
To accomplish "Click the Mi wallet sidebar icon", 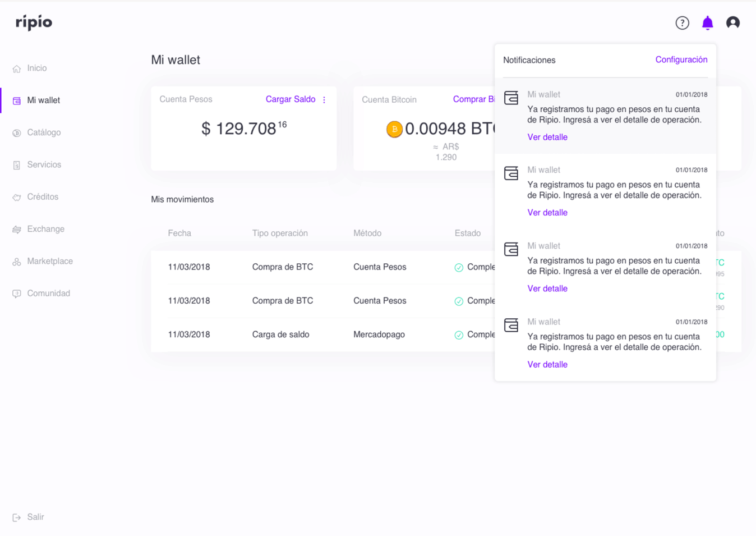I will click(17, 100).
